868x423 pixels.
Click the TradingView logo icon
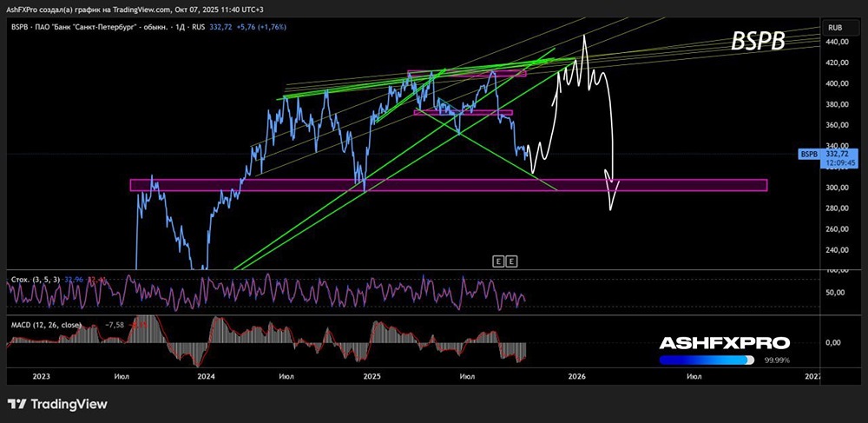(x=17, y=404)
